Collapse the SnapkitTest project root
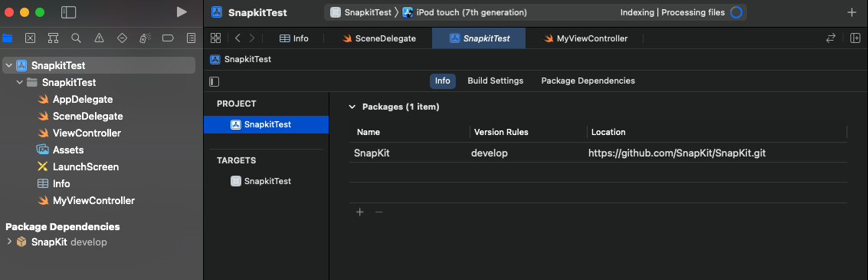The width and height of the screenshot is (868, 280). [8, 65]
